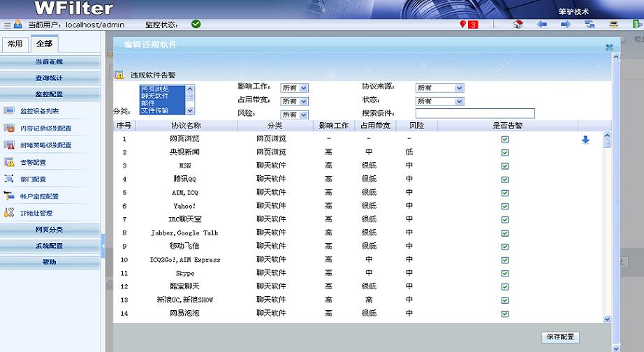Click the home icon in top toolbar

518,24
